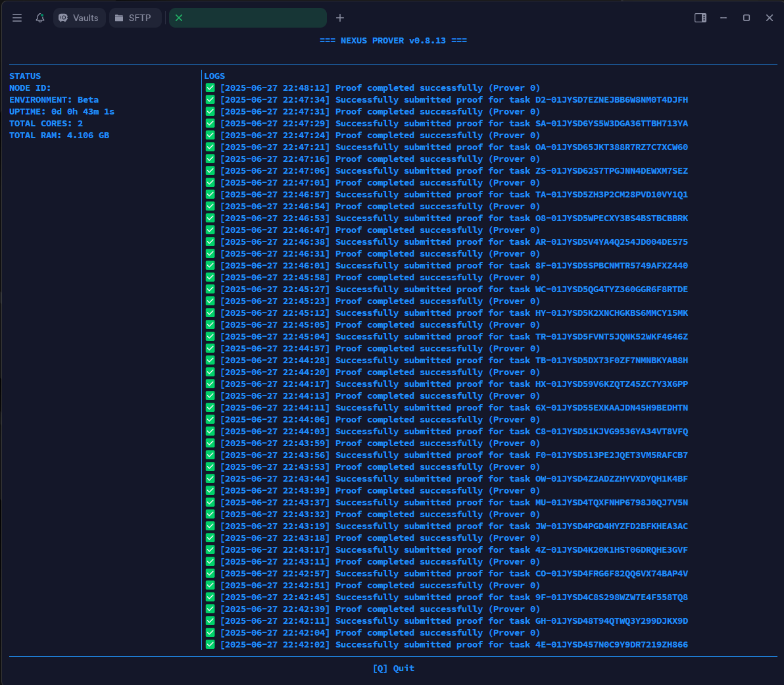Image resolution: width=784 pixels, height=685 pixels.
Task: Click the green check at 22:47:06 log
Action: click(210, 170)
